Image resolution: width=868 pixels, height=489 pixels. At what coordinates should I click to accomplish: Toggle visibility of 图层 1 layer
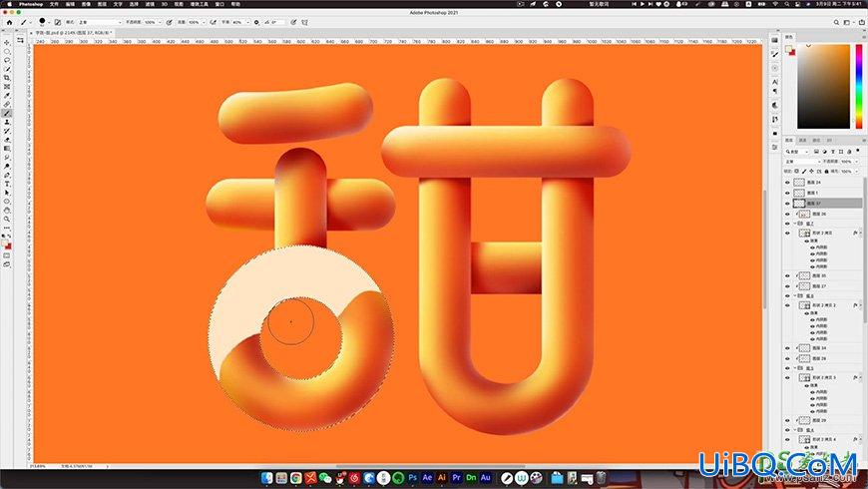[x=788, y=193]
